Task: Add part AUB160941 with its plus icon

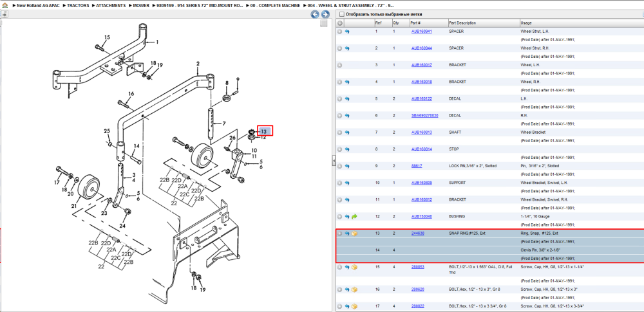Action: [339, 32]
